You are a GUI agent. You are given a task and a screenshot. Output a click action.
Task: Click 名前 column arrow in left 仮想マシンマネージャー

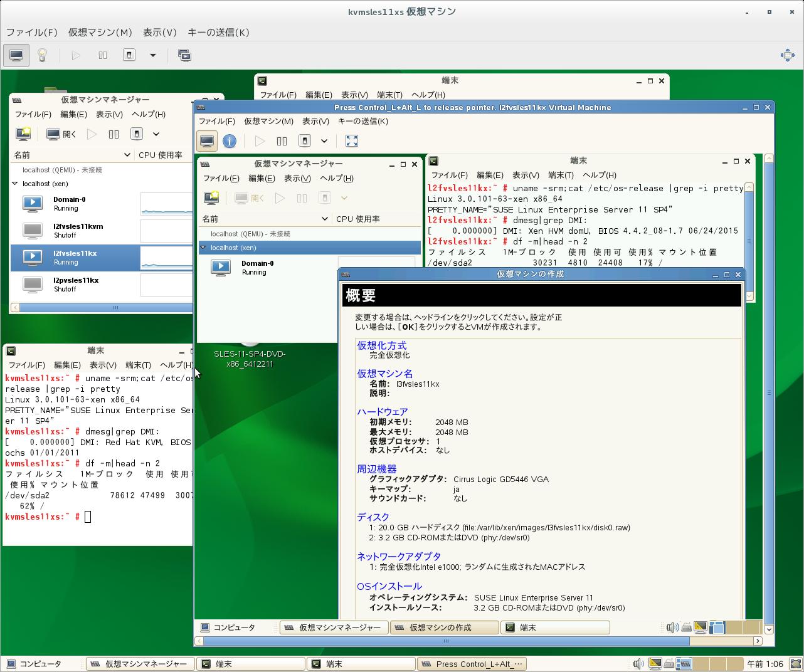click(126, 155)
